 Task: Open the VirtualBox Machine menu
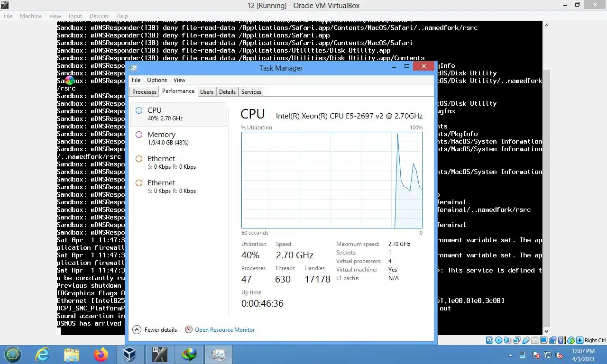click(31, 16)
